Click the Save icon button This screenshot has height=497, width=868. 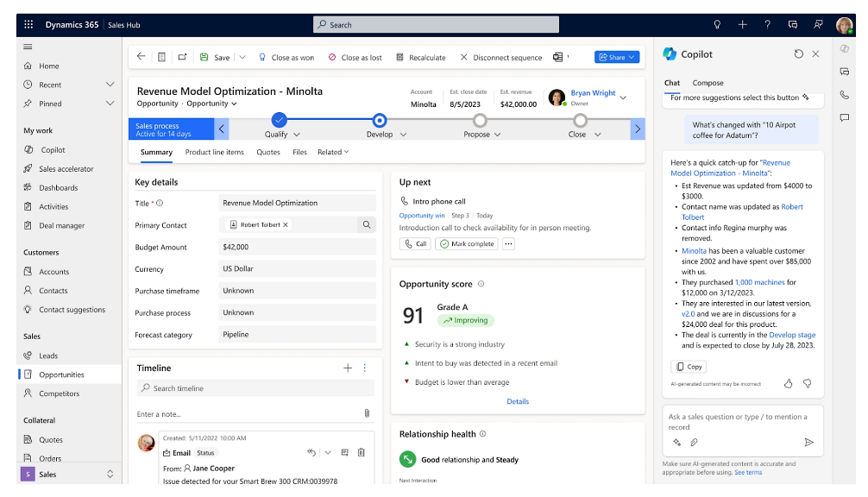pos(204,57)
